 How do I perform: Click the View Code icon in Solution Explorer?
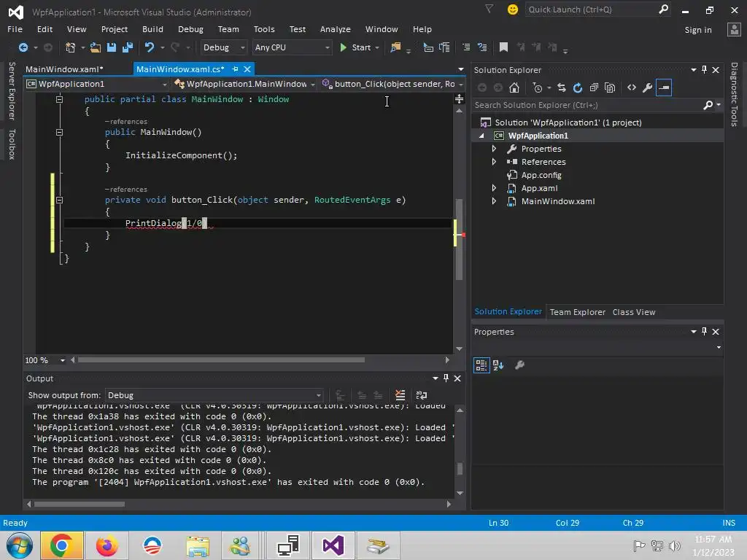[632, 87]
